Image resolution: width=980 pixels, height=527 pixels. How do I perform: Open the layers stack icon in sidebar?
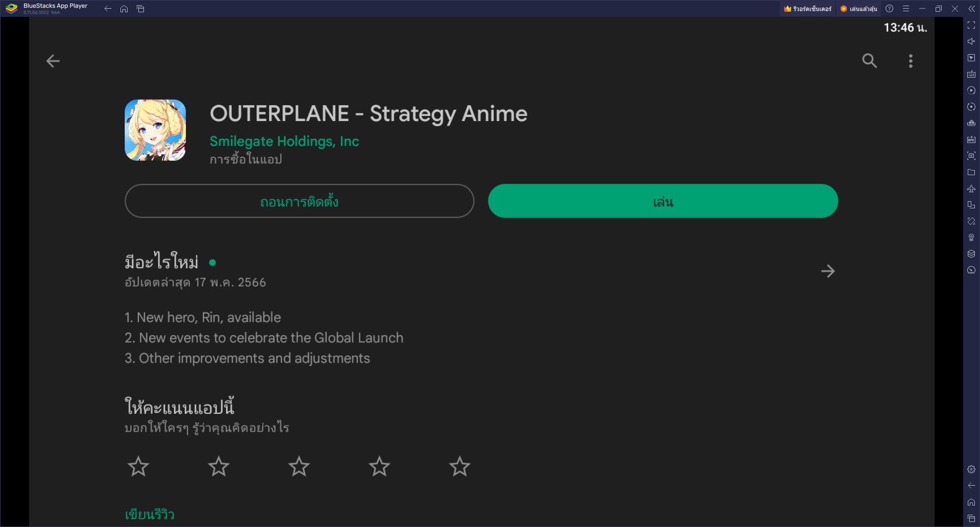point(971,254)
